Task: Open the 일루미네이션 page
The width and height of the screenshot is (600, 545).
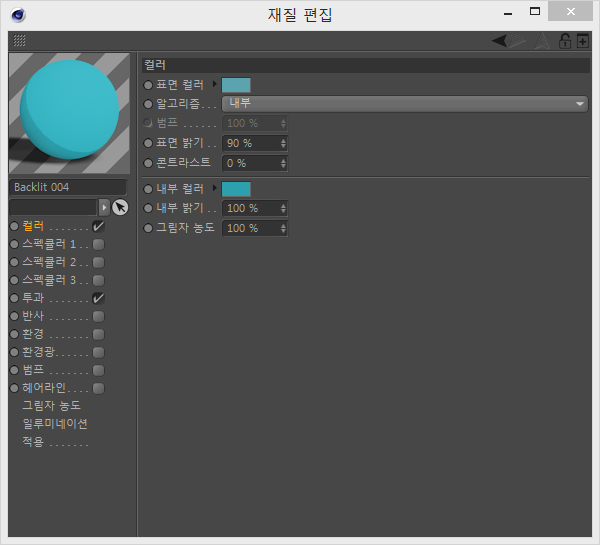Action: click(x=55, y=424)
